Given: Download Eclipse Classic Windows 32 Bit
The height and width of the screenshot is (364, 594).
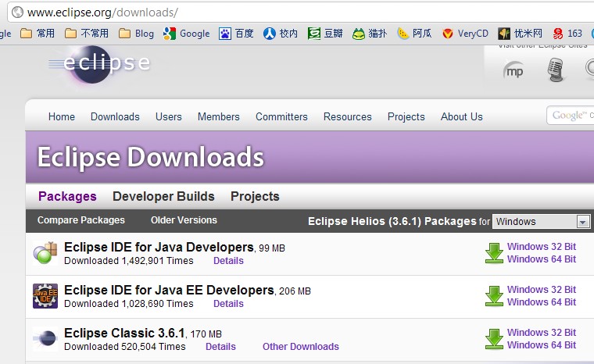Looking at the screenshot, I should (542, 332).
